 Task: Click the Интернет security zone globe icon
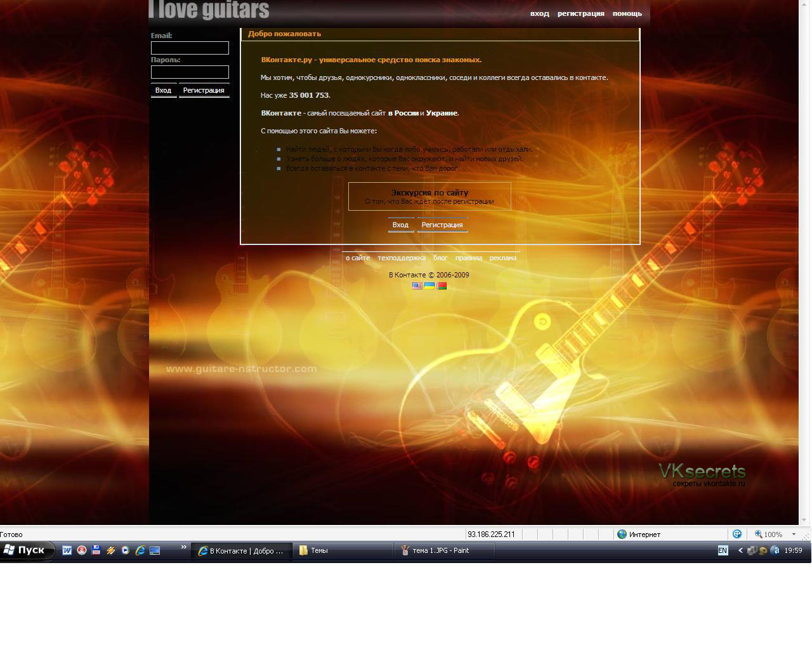coord(622,534)
